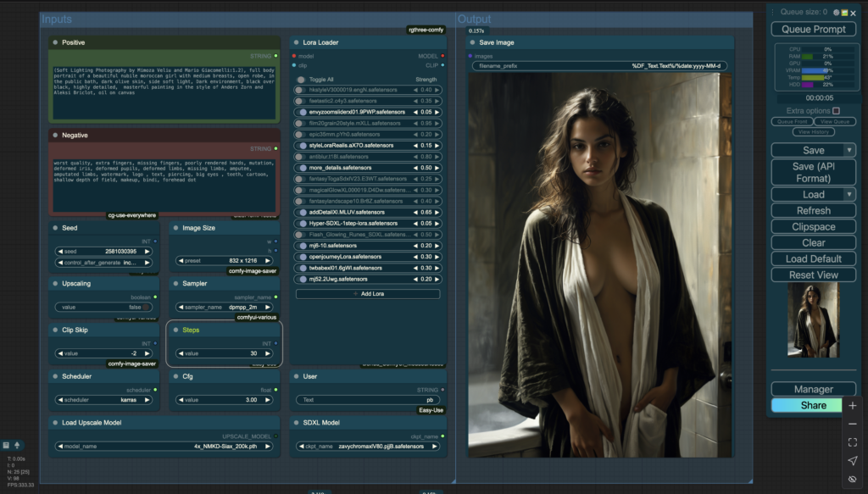This screenshot has width=868, height=494.
Task: Click the Reset View menu button
Action: tap(813, 275)
